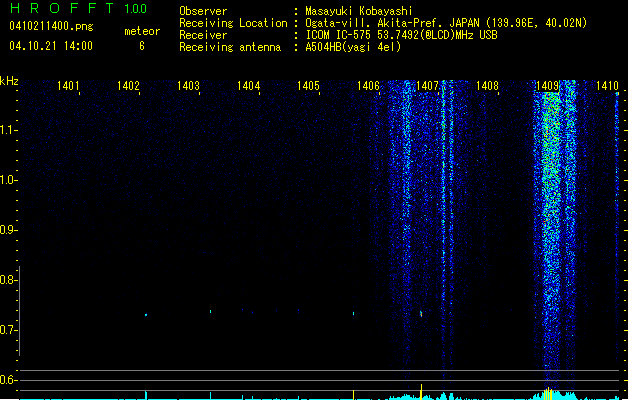Click time marker 1406
Screen dimensions: 629x400
(368, 86)
